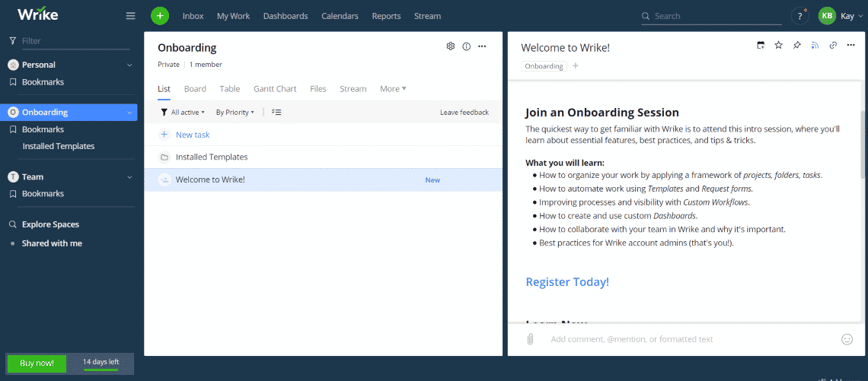The width and height of the screenshot is (868, 381).
Task: Open Inbox in top navigation
Action: (x=193, y=16)
